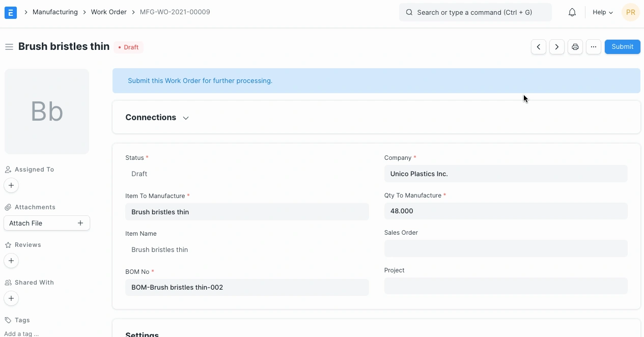Viewport: 644px width, 337px height.
Task: Go to previous work order document
Action: [x=539, y=47]
